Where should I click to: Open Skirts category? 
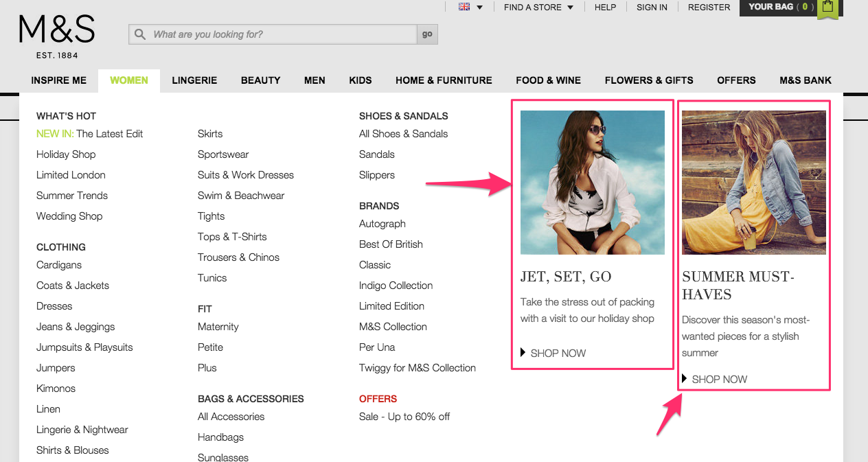tap(210, 134)
